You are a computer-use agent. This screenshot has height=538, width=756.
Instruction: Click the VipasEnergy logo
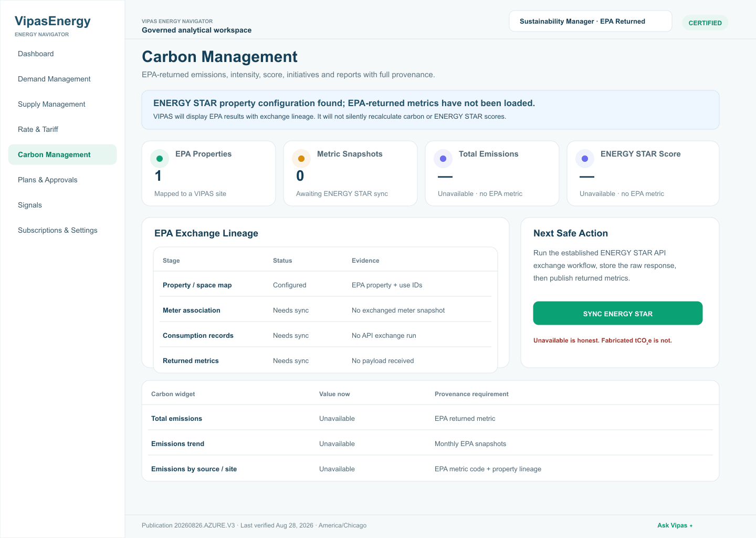52,21
